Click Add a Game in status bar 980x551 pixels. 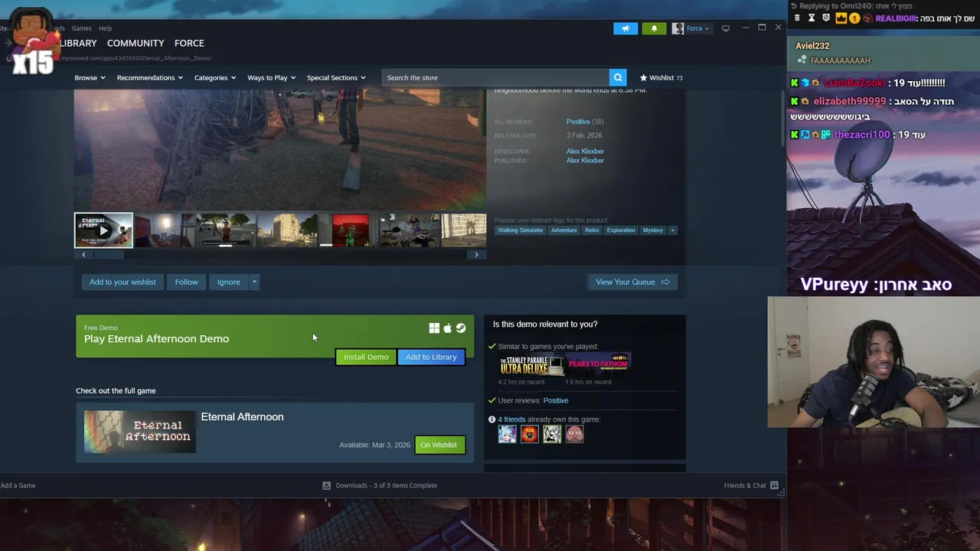coord(18,485)
